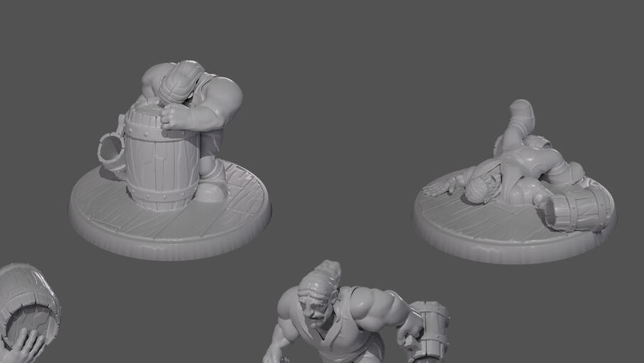Select the fallen figure's outstretched hand

tap(439, 189)
